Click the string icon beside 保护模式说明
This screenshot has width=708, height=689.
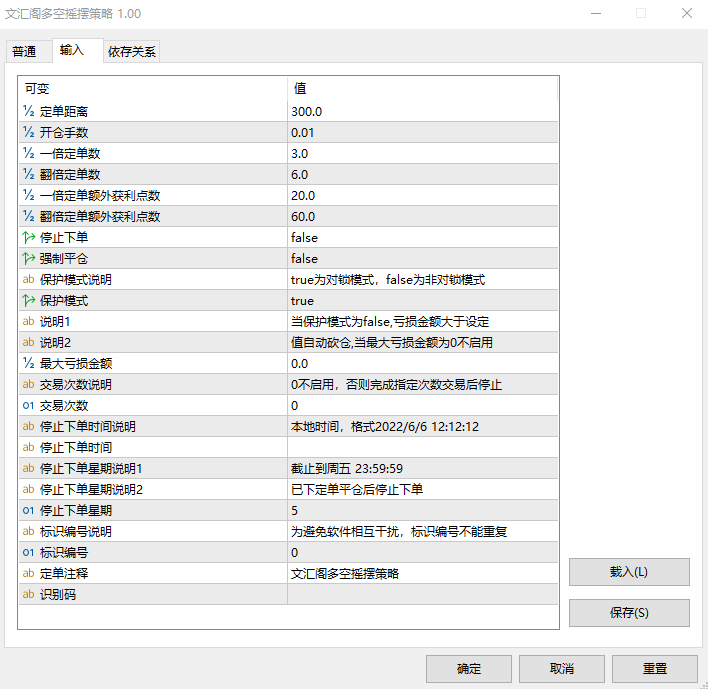29,279
